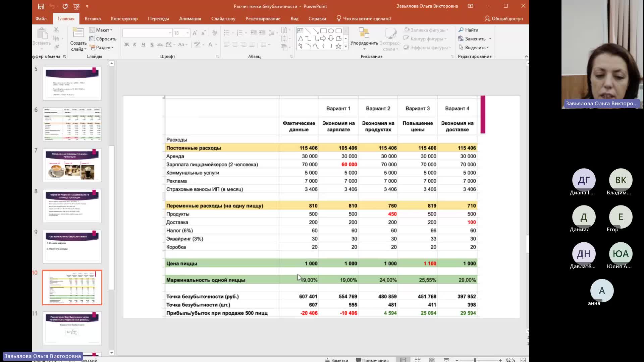Click the Find (Найти) button

point(468,30)
